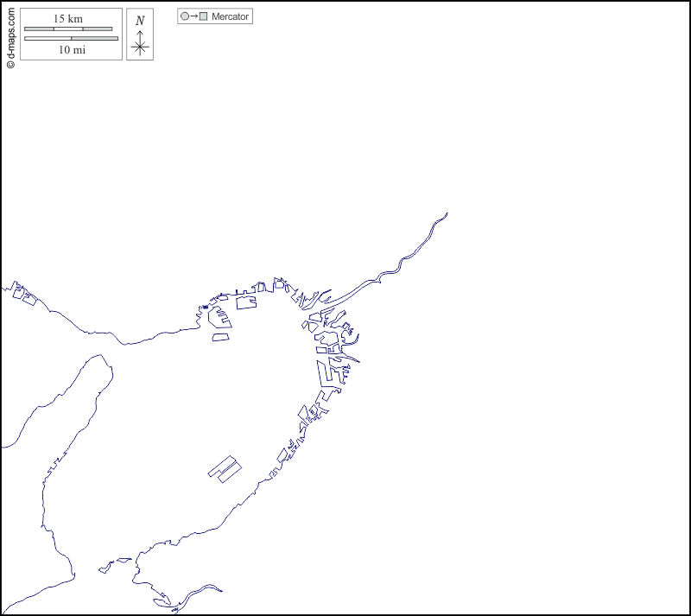691x616 pixels.
Task: Click the 15 km scale label
Action: 68,18
